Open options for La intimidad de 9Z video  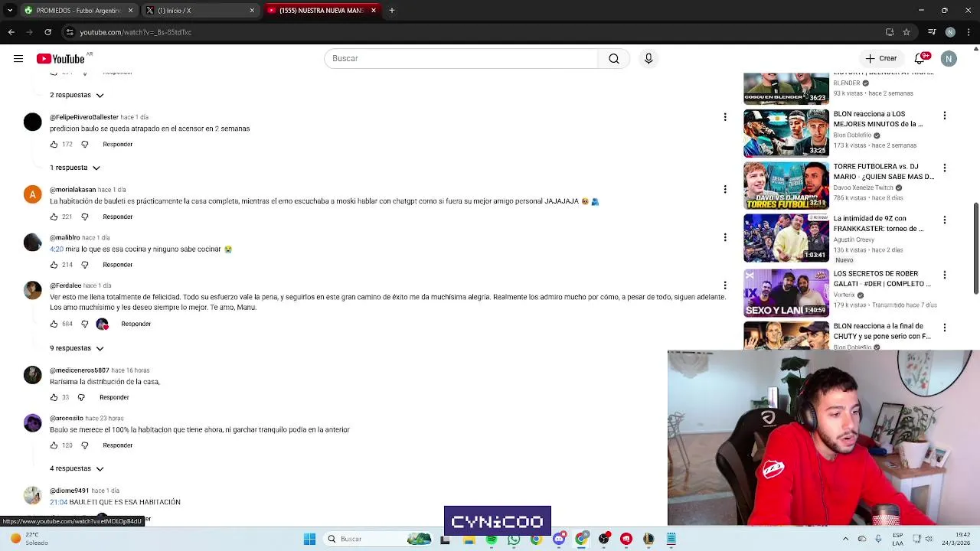(945, 220)
